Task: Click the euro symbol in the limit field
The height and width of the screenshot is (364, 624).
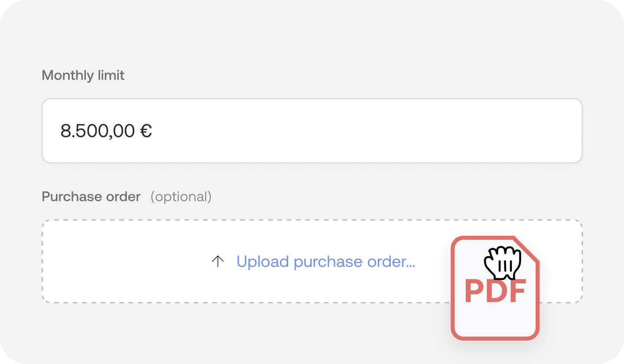Action: coord(146,131)
